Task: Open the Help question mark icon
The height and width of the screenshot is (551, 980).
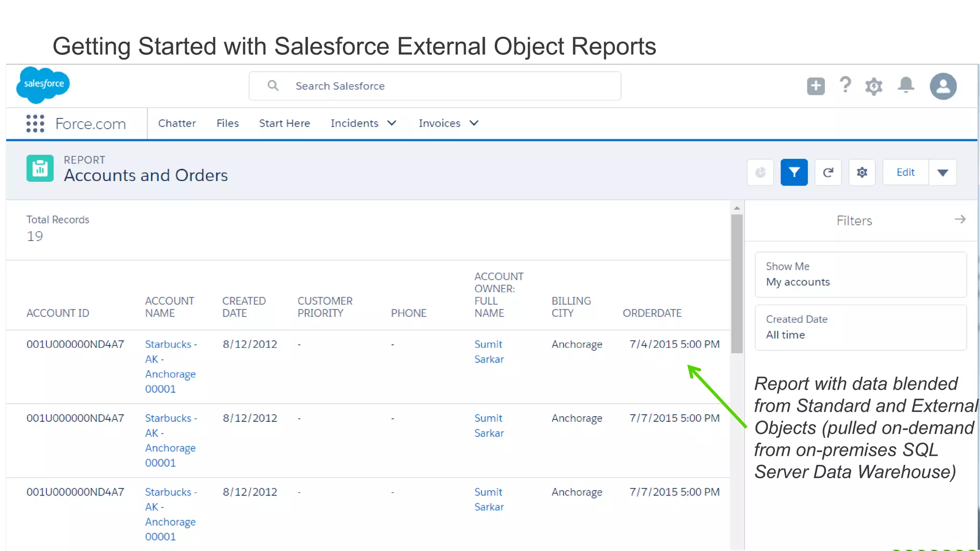Action: 846,85
